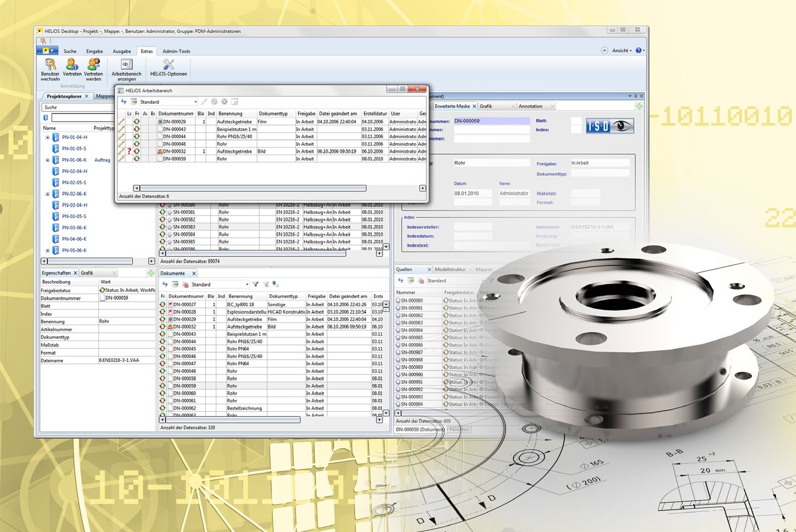This screenshot has width=796, height=532.
Task: Click the list configuration icon in HELiOS Arbeitsbereich
Action: pyautogui.click(x=133, y=101)
